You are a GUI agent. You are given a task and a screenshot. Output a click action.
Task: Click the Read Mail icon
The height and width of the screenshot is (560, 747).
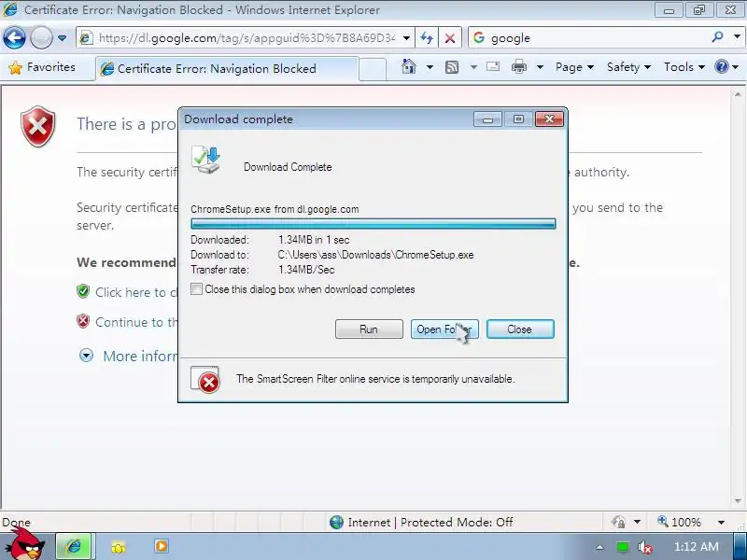pyautogui.click(x=493, y=66)
